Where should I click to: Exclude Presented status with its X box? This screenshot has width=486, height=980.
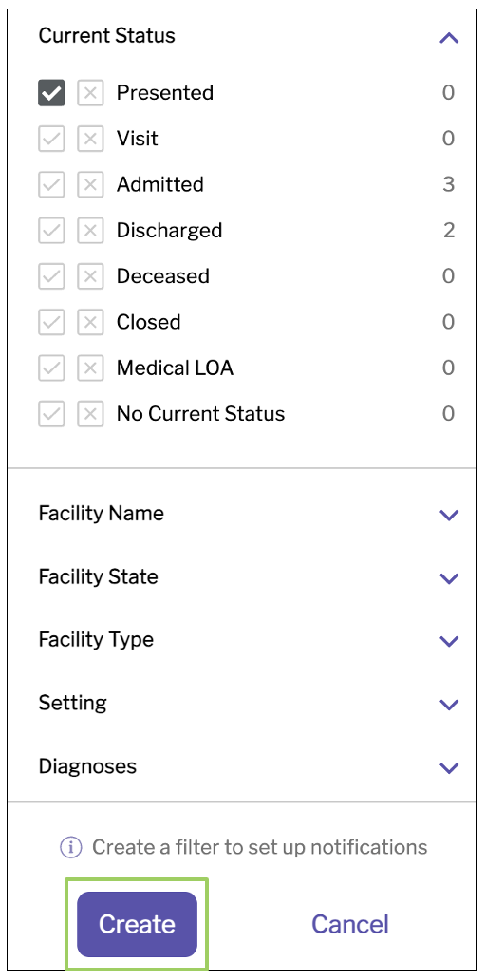90,93
